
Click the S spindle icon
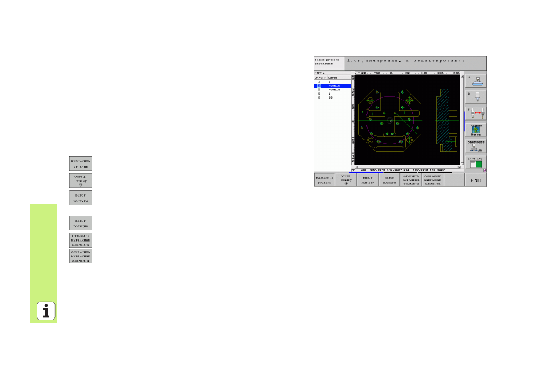[x=476, y=97]
